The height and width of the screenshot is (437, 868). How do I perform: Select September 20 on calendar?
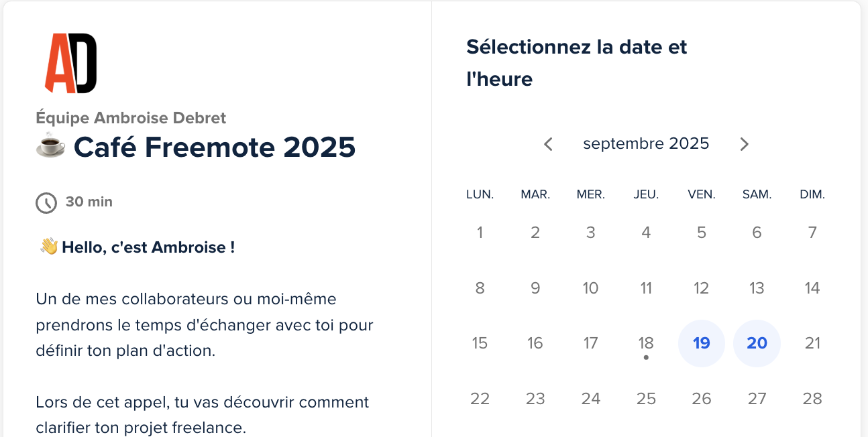point(757,343)
